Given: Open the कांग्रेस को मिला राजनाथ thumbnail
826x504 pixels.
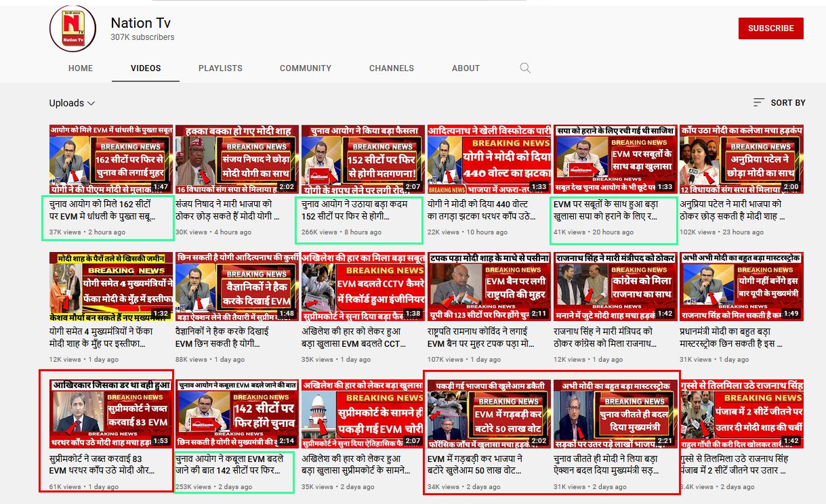Looking at the screenshot, I should 614,287.
